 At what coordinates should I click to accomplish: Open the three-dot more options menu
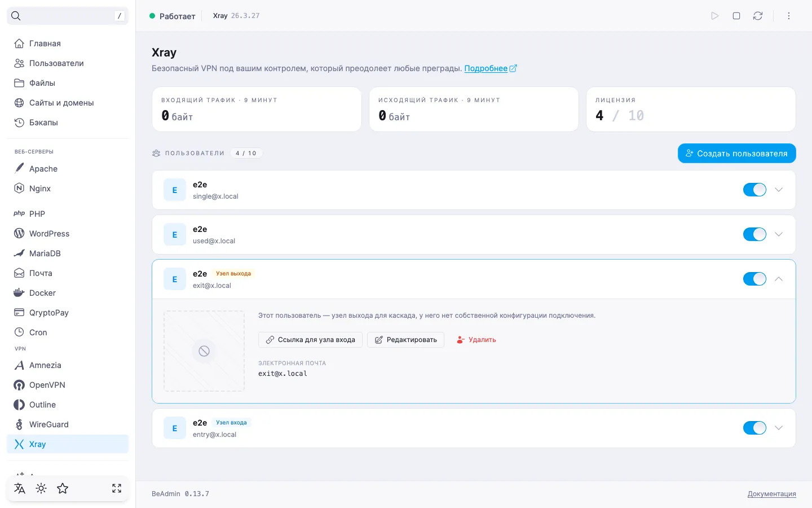pyautogui.click(x=789, y=16)
